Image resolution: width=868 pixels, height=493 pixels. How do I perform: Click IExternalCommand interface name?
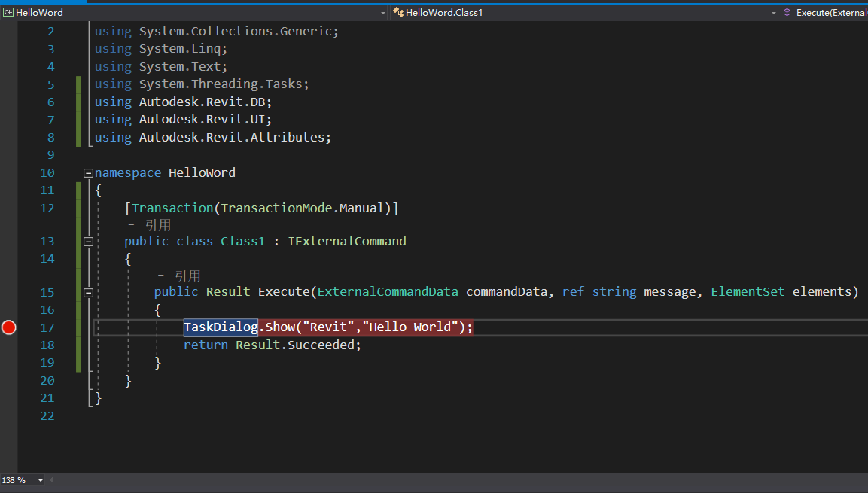click(347, 242)
